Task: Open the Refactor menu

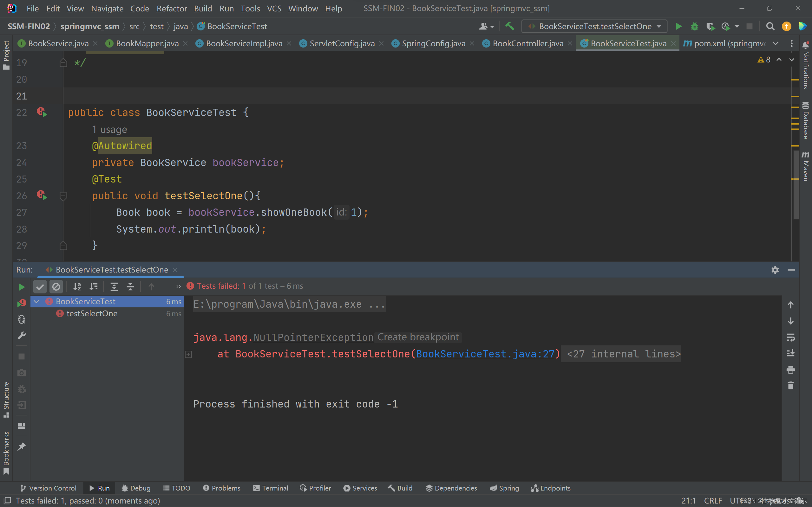Action: tap(172, 8)
